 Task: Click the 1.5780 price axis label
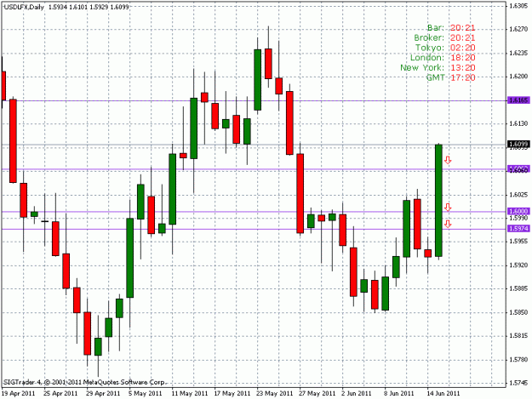[519, 359]
